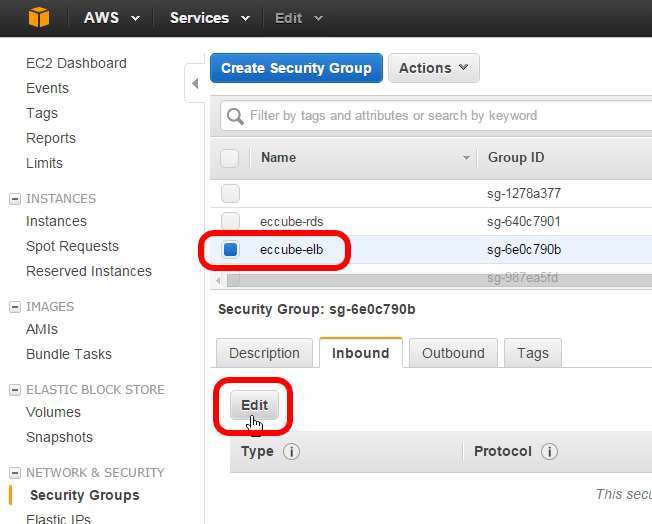Select the eccube-elb name cell
Screen dimensions: 652x524
[x=291, y=250]
